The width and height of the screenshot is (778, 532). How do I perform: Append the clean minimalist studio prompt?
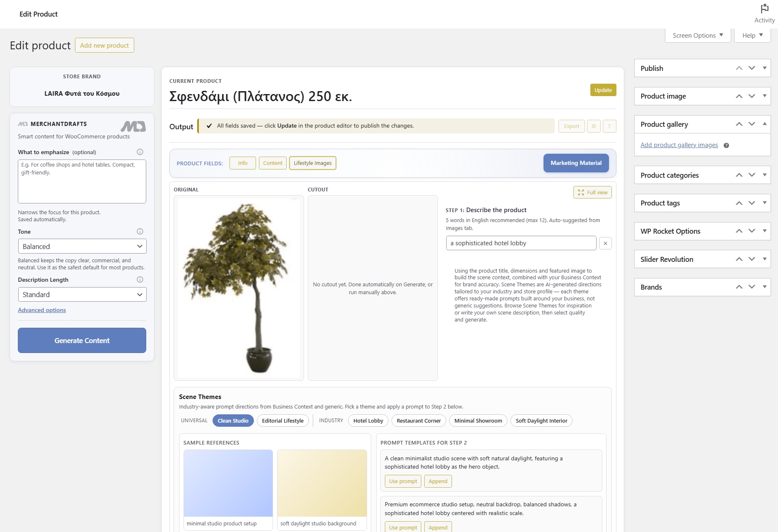coord(438,481)
